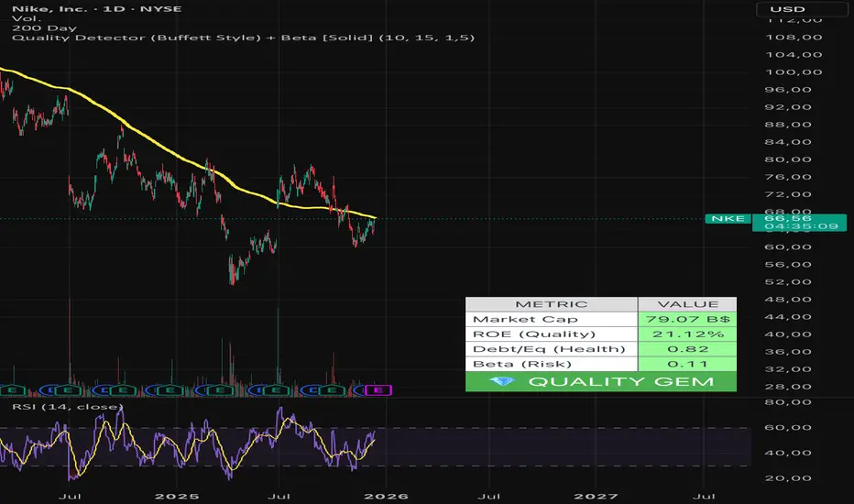Image resolution: width=854 pixels, height=504 pixels.
Task: Click the dividend D marker beside the purple earnings marker
Action: pyautogui.click(x=359, y=390)
